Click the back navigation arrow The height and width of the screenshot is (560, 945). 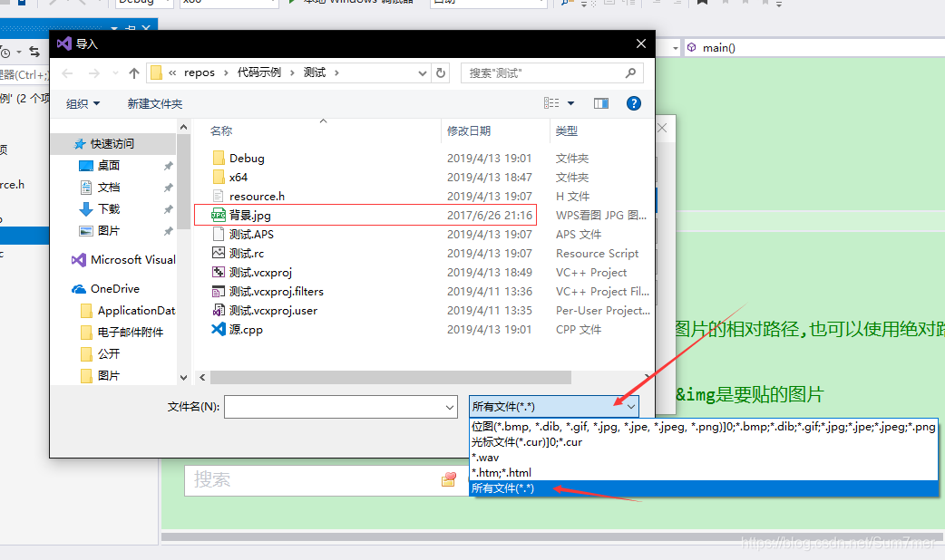tap(67, 73)
